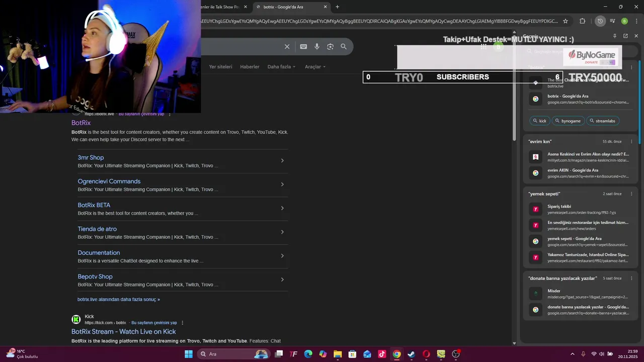This screenshot has width=644, height=362.
Task: Open the Windows Start menu
Action: 188,354
